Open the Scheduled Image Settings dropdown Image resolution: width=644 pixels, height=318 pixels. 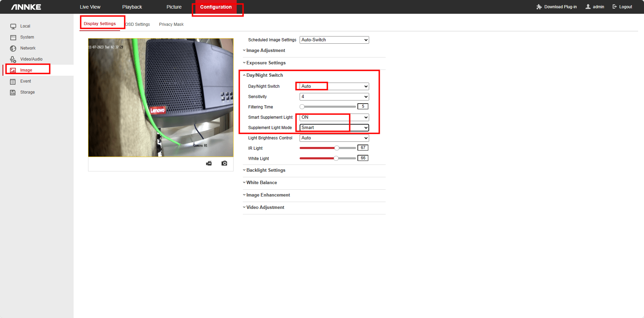pos(334,40)
